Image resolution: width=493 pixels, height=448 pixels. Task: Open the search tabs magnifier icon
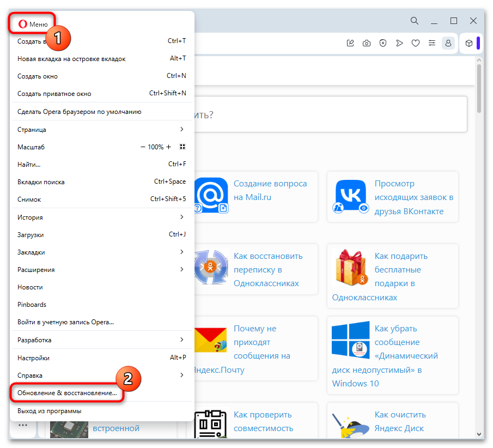point(415,21)
